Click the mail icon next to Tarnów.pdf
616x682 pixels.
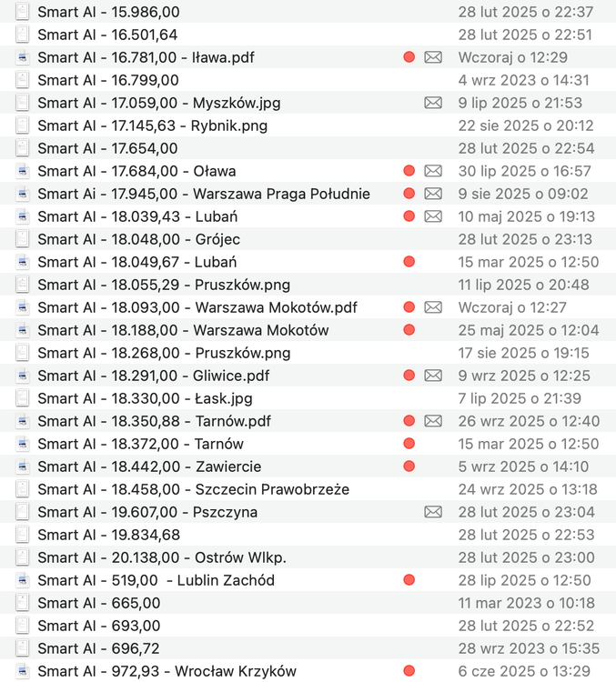pyautogui.click(x=433, y=421)
